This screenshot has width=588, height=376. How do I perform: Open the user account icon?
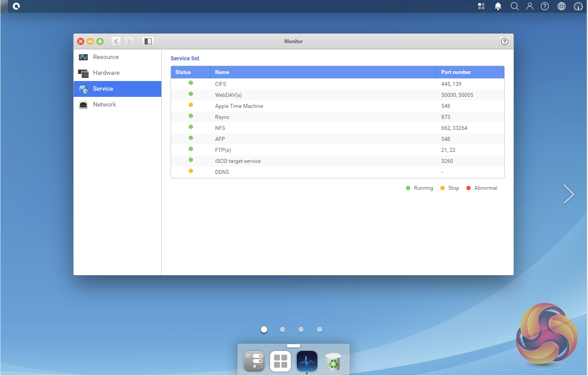tap(530, 6)
